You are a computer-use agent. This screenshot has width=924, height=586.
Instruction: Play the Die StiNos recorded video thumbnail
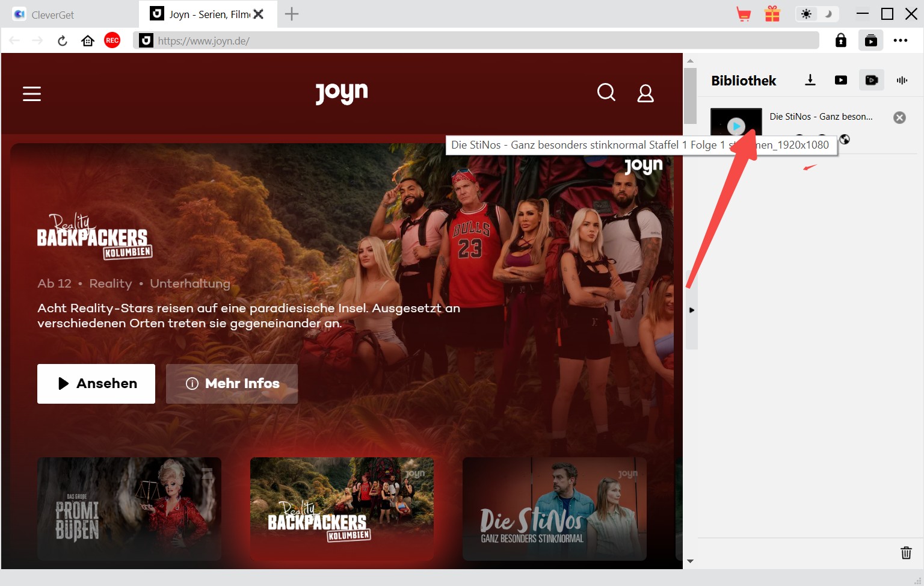click(736, 126)
